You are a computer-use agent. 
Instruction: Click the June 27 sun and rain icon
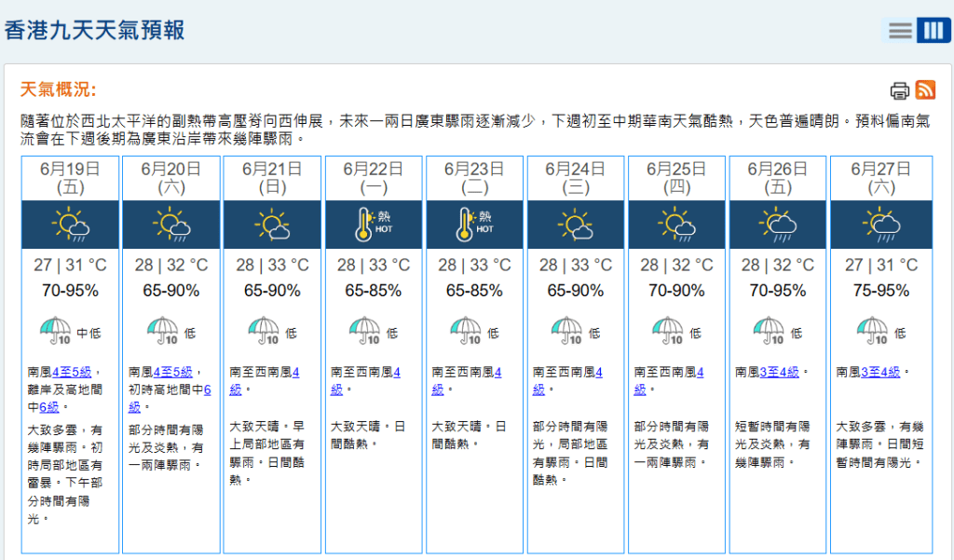click(881, 224)
